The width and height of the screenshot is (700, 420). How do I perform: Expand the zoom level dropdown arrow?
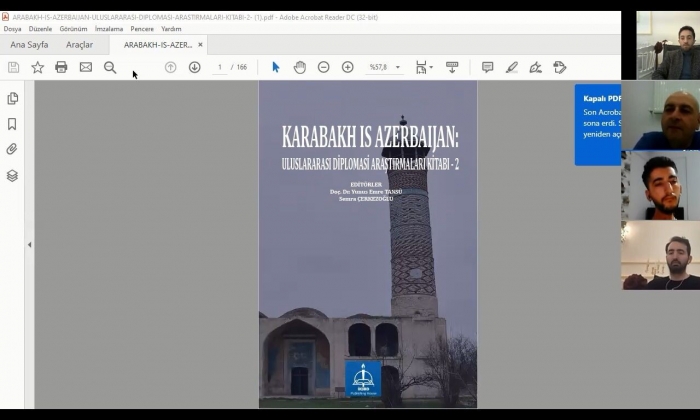coord(398,67)
